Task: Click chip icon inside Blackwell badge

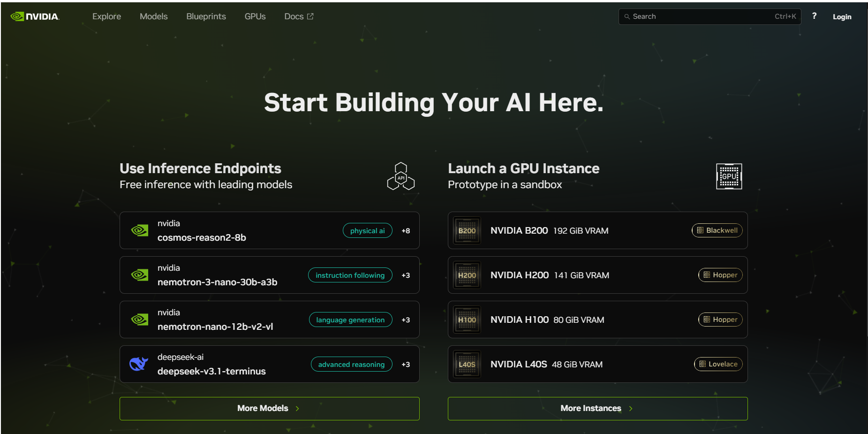Action: (x=700, y=230)
